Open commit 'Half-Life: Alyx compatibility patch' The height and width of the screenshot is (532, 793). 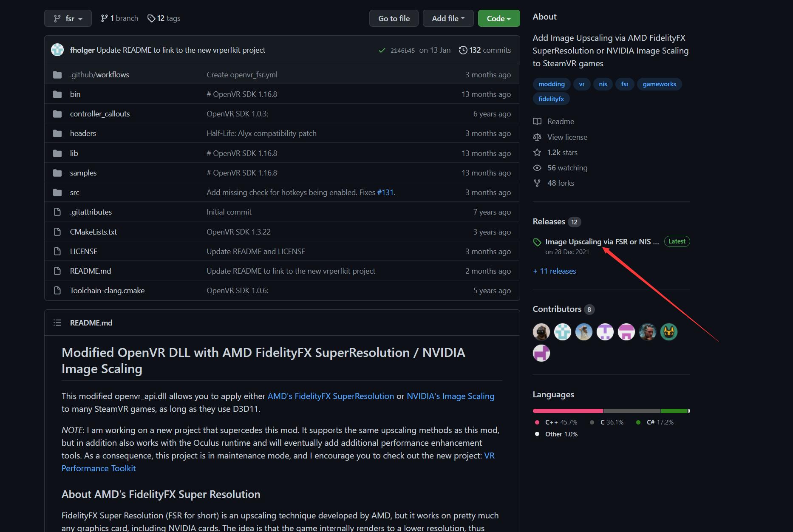click(261, 133)
